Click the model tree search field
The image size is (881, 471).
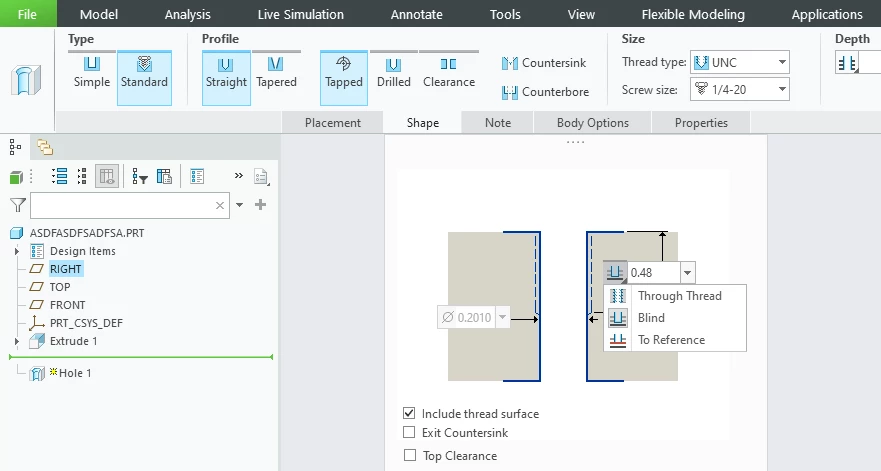pos(130,205)
